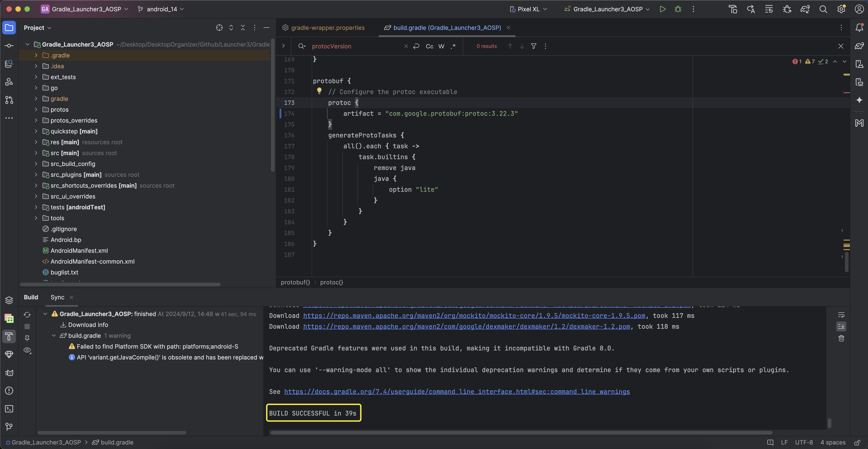
Task: Clear build output with trash icon
Action: (x=841, y=338)
